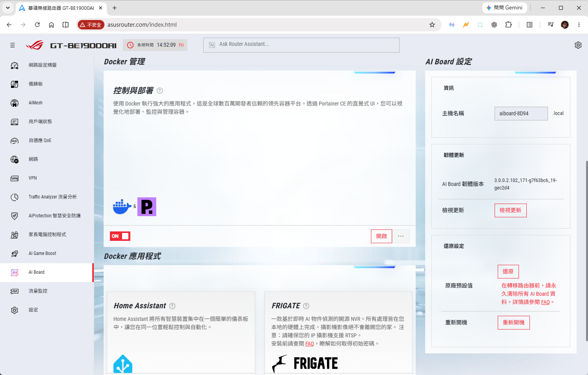
Task: Click the 檢視更新 button
Action: [511, 210]
